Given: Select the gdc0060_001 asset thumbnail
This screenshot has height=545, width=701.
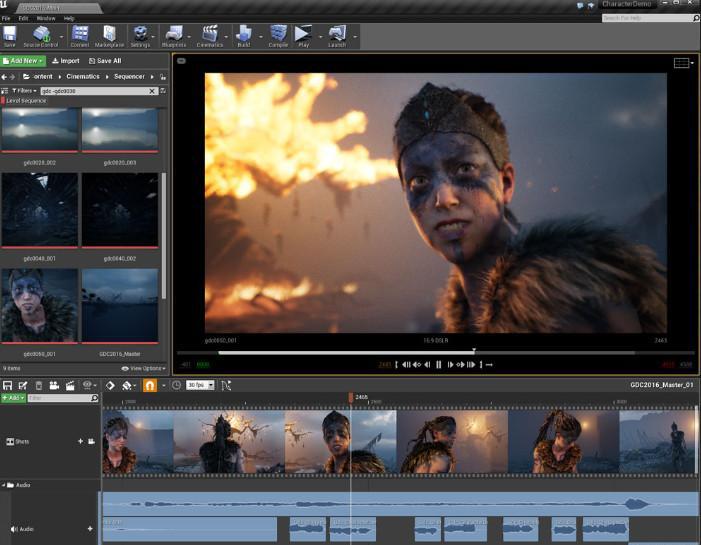Looking at the screenshot, I should 39,306.
